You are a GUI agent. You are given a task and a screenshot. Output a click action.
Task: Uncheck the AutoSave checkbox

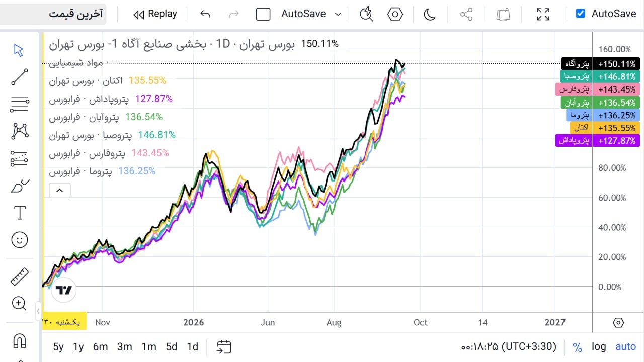581,14
